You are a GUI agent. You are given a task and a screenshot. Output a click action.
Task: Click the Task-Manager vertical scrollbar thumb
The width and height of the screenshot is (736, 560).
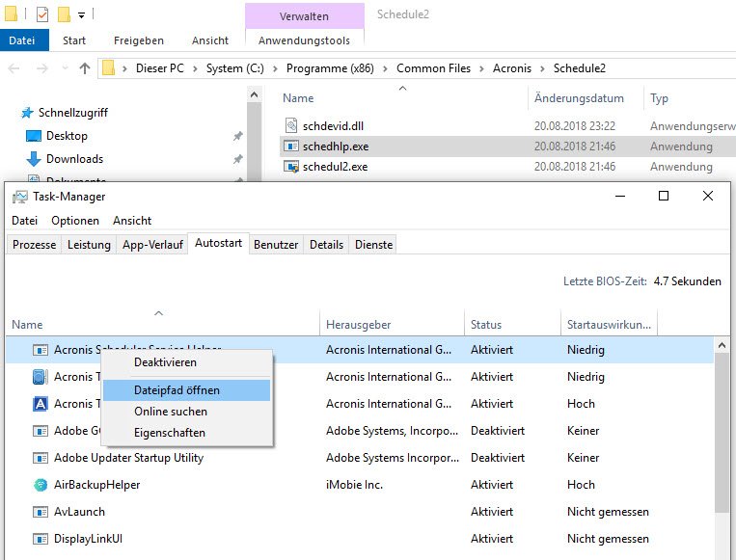pos(722,434)
